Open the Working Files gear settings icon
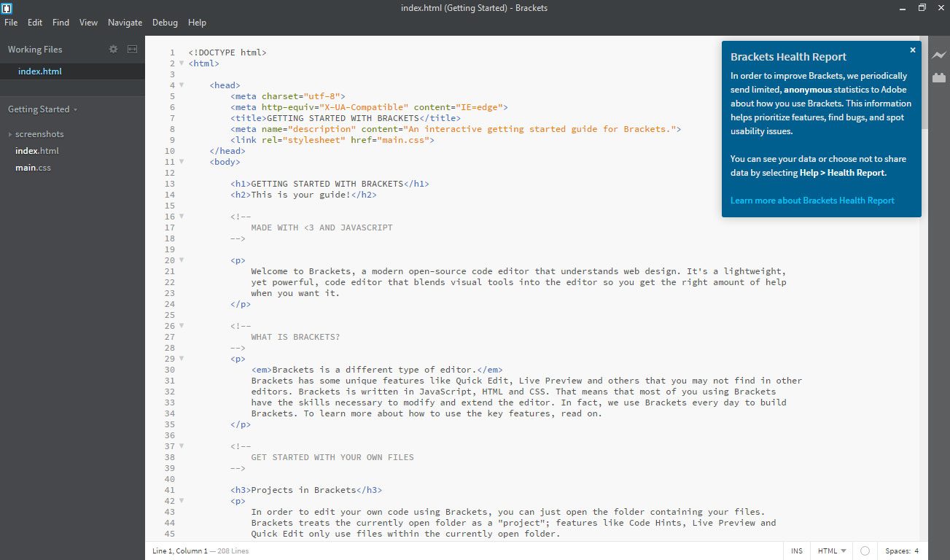This screenshot has height=560, width=950. [113, 49]
